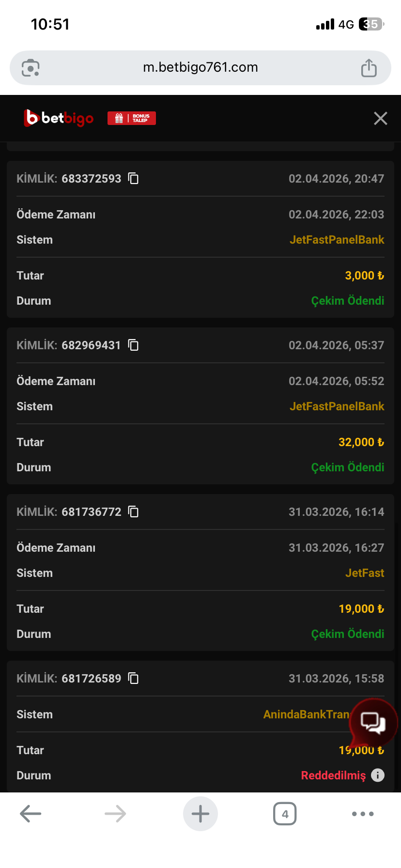
Task: Tap the red Reddedilmiş status text
Action: click(x=333, y=775)
